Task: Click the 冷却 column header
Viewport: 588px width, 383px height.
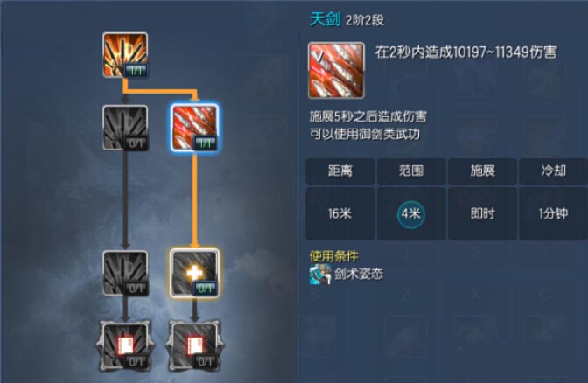Action: [x=554, y=171]
